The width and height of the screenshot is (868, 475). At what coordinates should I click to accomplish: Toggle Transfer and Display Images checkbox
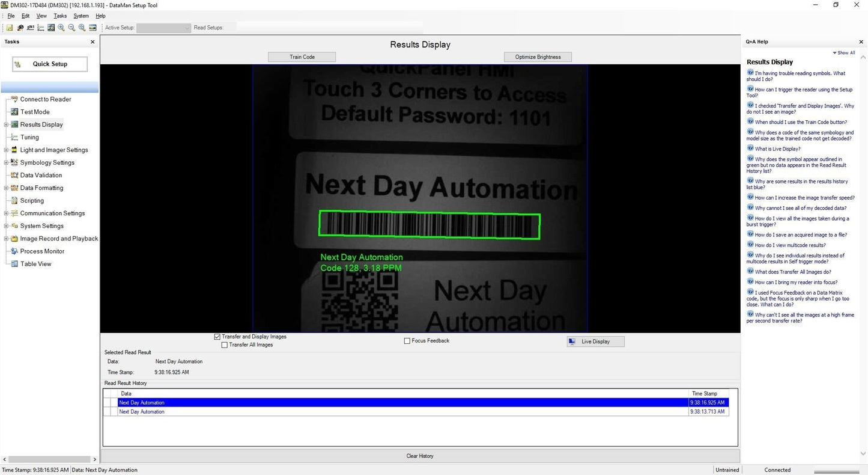click(x=217, y=337)
